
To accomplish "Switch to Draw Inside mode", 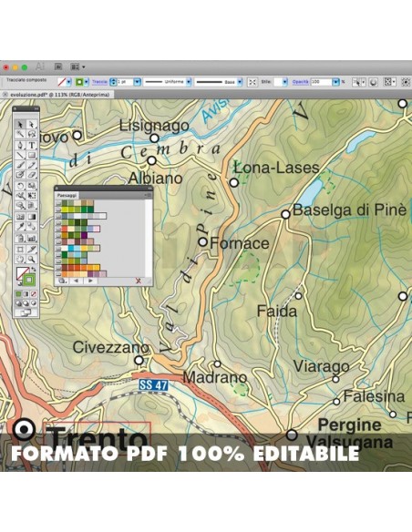I will [x=34, y=302].
